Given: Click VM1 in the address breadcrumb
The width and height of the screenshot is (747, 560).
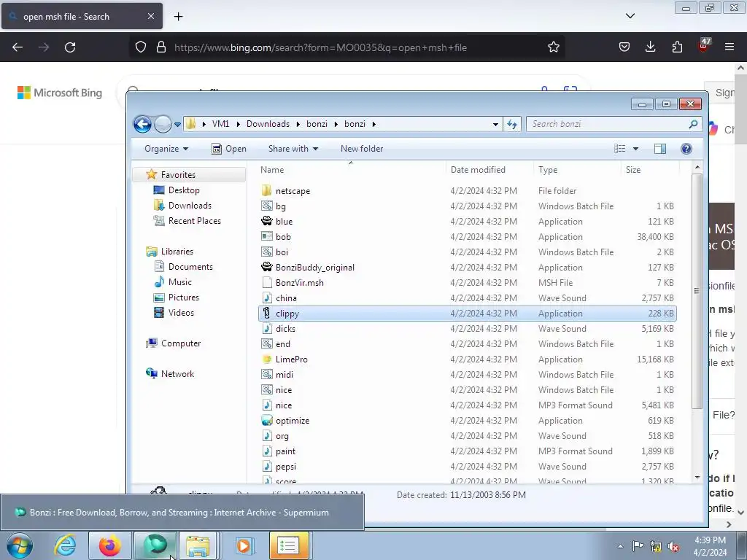Looking at the screenshot, I should click(220, 124).
